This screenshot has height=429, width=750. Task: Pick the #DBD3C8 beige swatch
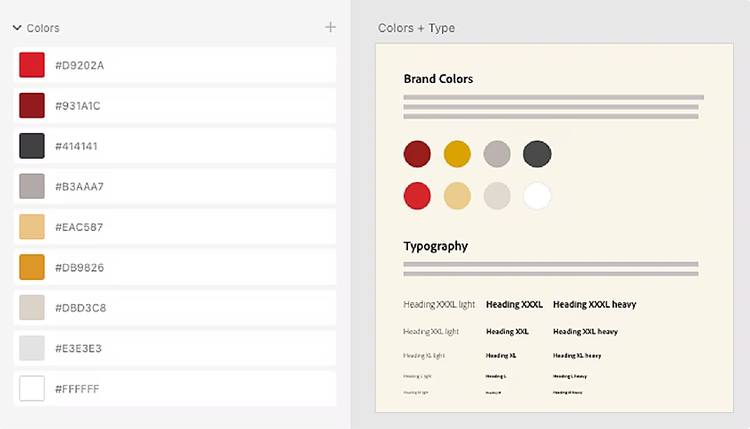pyautogui.click(x=32, y=307)
